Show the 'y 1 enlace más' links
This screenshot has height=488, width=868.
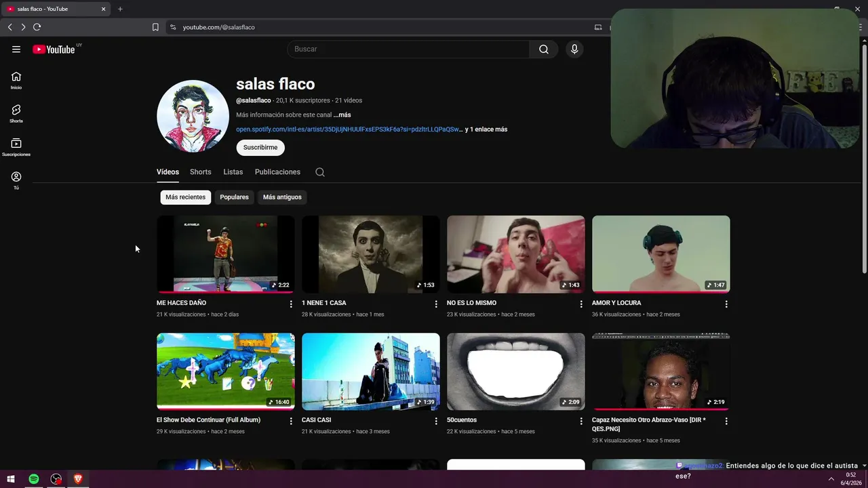tap(486, 129)
